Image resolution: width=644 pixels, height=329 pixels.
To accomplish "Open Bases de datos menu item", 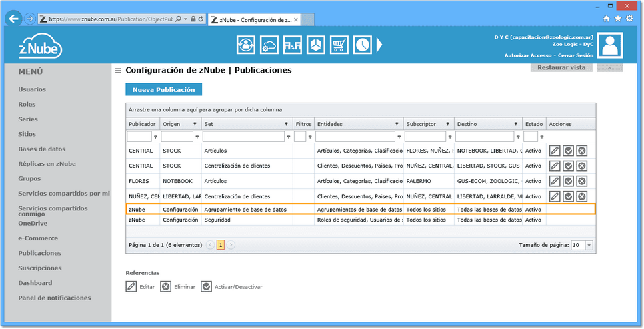I will click(x=42, y=149).
